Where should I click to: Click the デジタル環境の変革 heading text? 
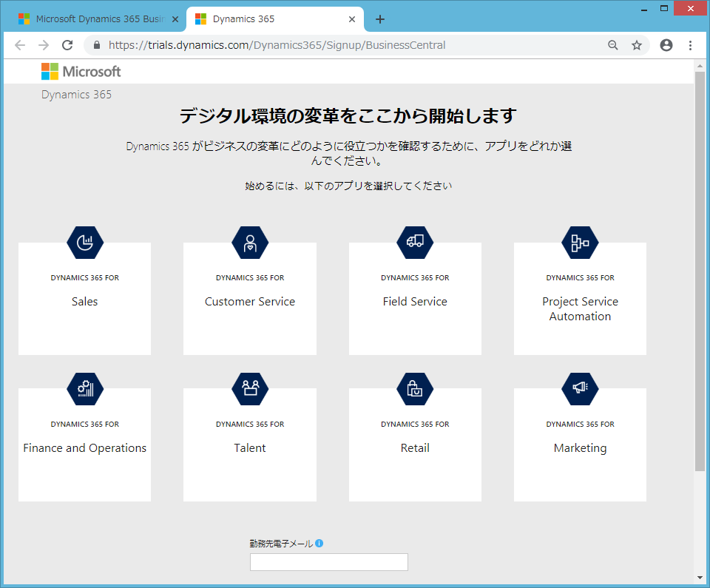click(x=348, y=115)
